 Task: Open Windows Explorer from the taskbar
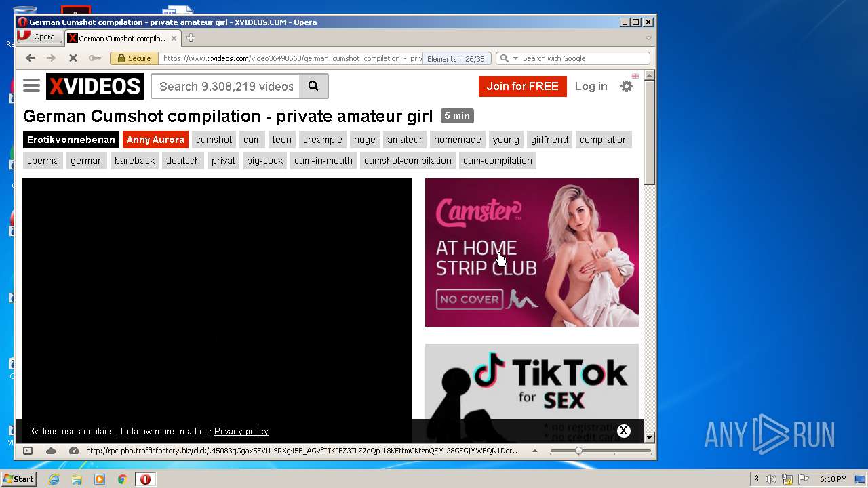click(x=77, y=479)
